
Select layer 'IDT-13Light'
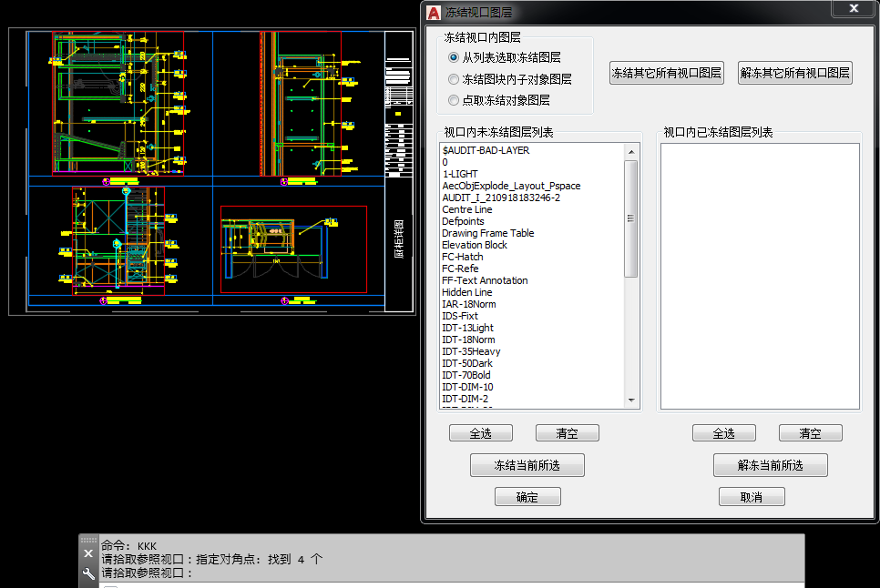click(533, 328)
